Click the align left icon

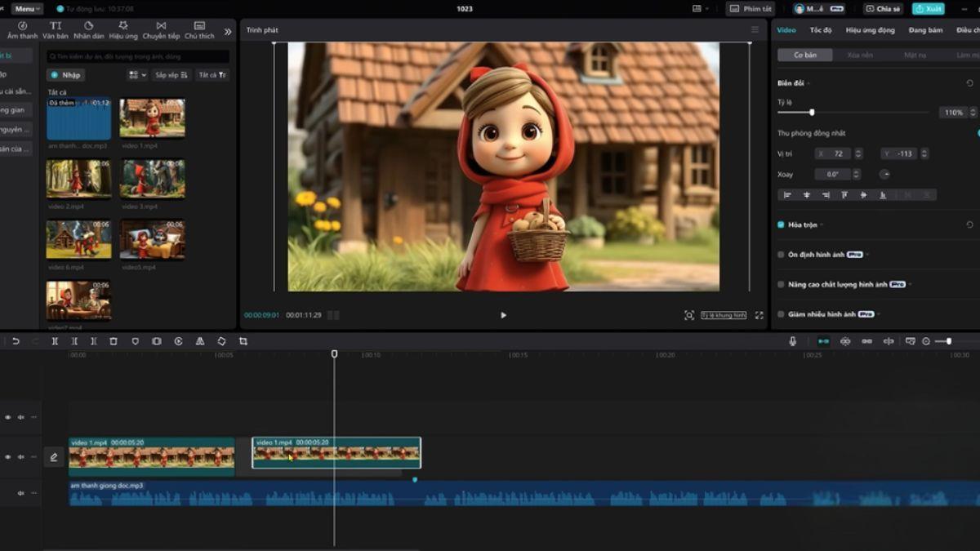tap(787, 195)
